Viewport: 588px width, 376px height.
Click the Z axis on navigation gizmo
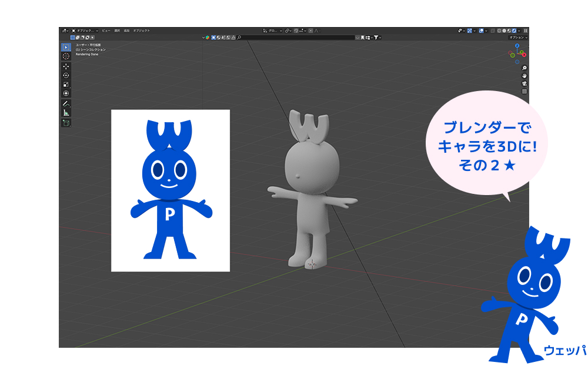click(517, 45)
